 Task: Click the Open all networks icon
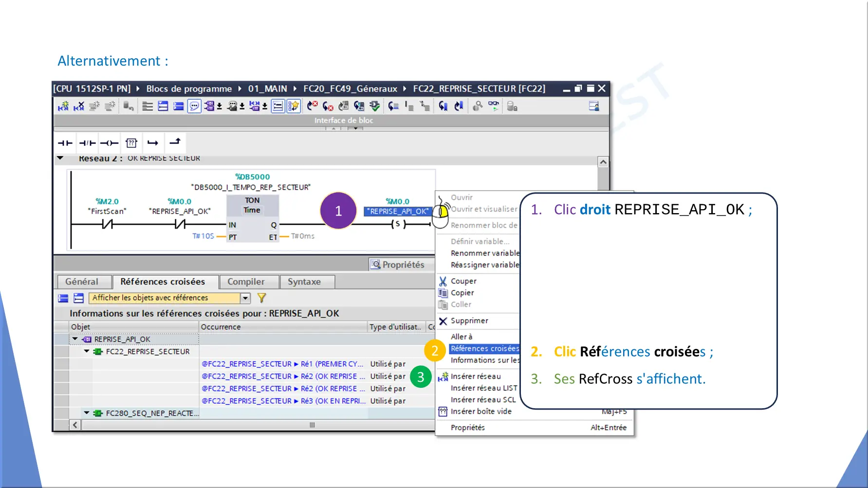tap(163, 106)
